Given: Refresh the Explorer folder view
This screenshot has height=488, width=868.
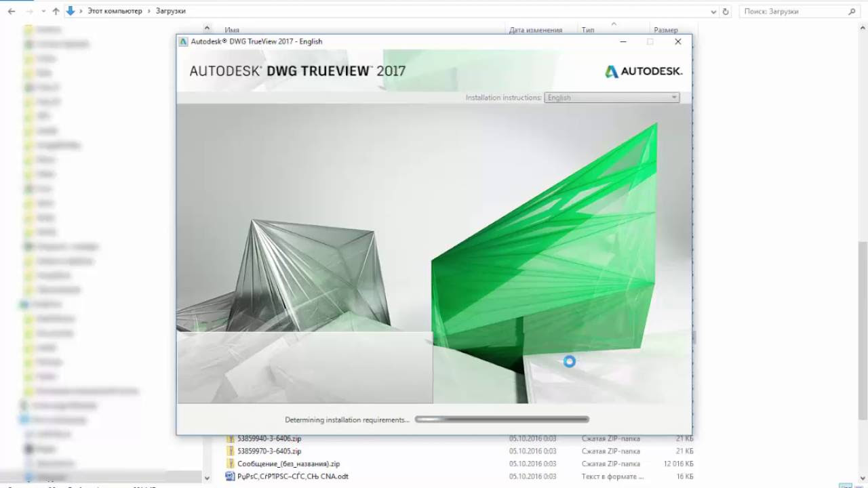Looking at the screenshot, I should tap(726, 12).
